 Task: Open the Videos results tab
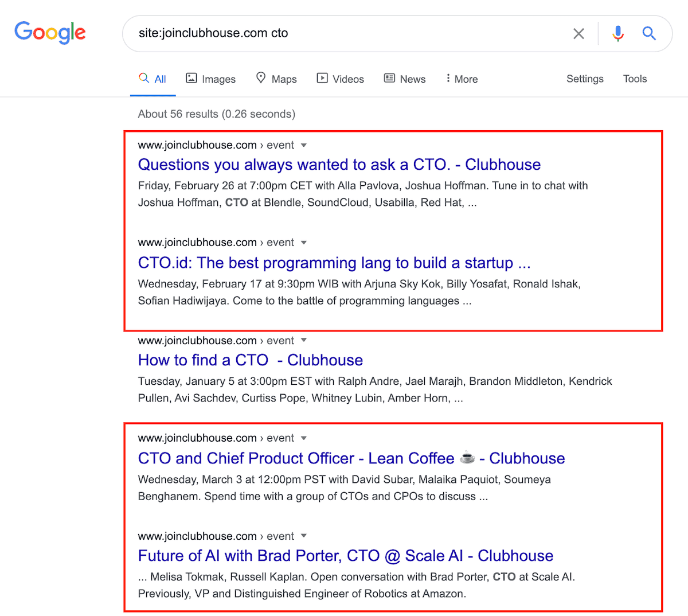pos(340,79)
